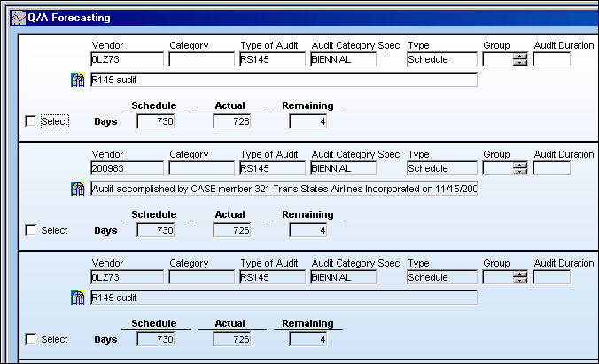This screenshot has height=364, width=599.
Task: Click the 'Q/A Forecasting' title bar text
Action: (69, 18)
